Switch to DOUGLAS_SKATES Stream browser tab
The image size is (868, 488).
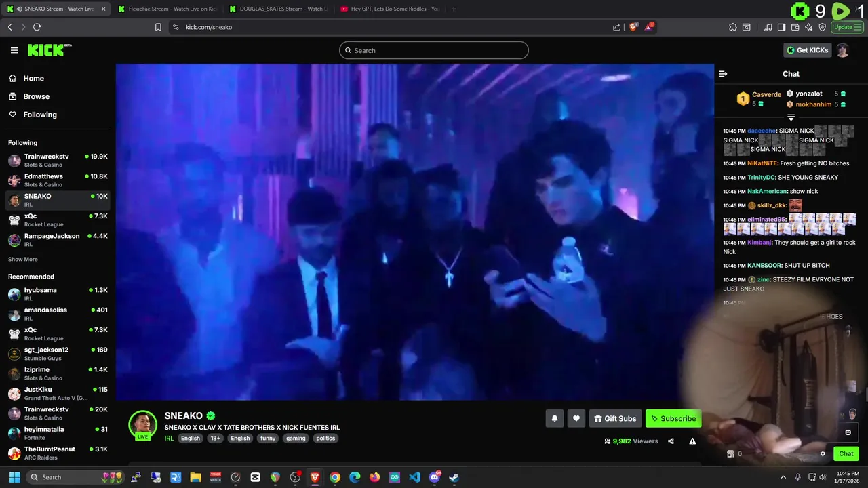(x=278, y=9)
